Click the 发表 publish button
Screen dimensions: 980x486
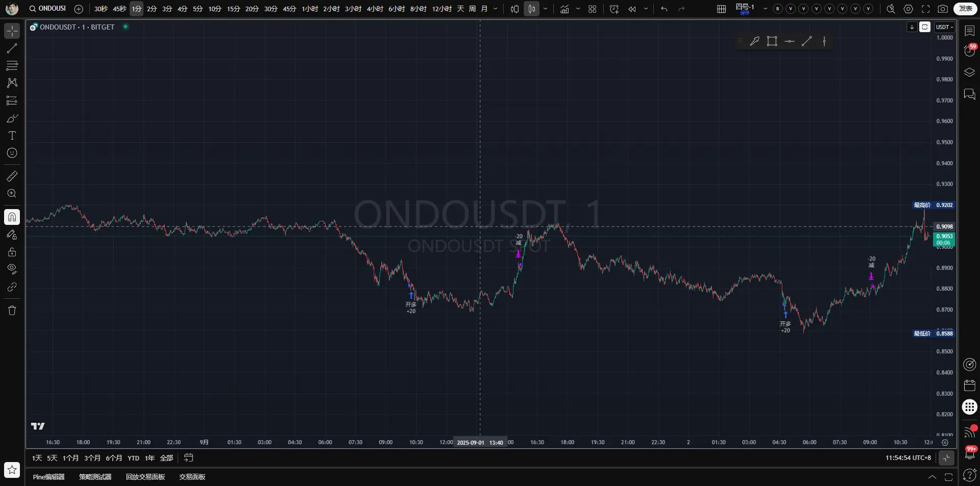(966, 9)
